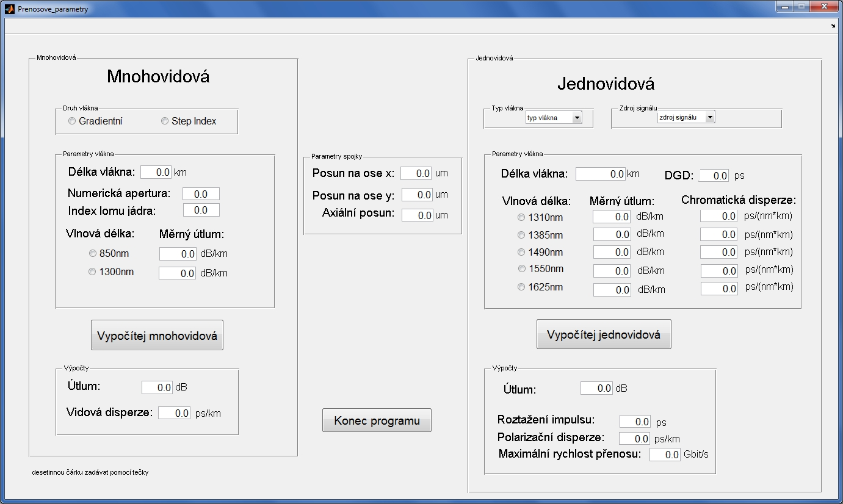Image resolution: width=843 pixels, height=504 pixels.
Task: Click the 1490nm Chromatická disperze field
Action: pos(719,252)
